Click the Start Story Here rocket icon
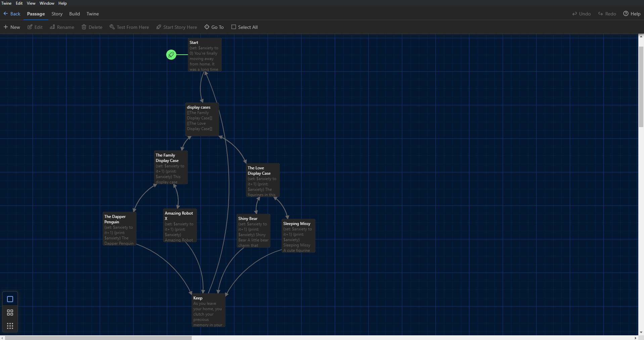This screenshot has width=644, height=340. 158,27
